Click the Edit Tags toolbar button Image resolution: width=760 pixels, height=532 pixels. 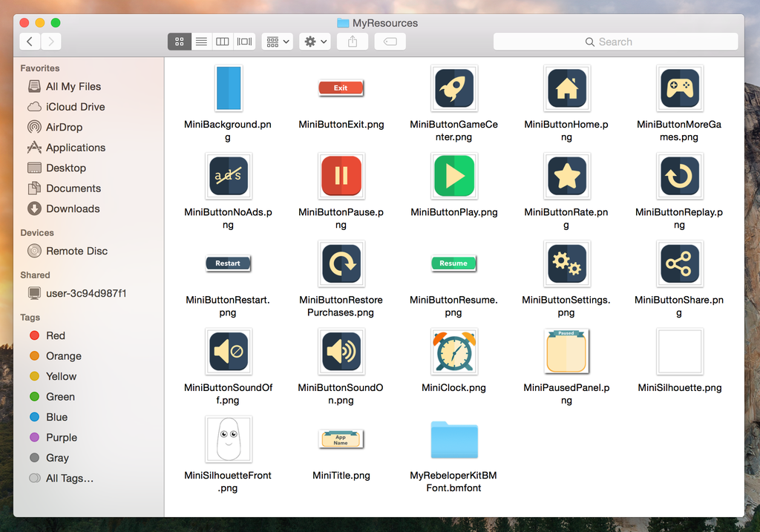point(390,42)
